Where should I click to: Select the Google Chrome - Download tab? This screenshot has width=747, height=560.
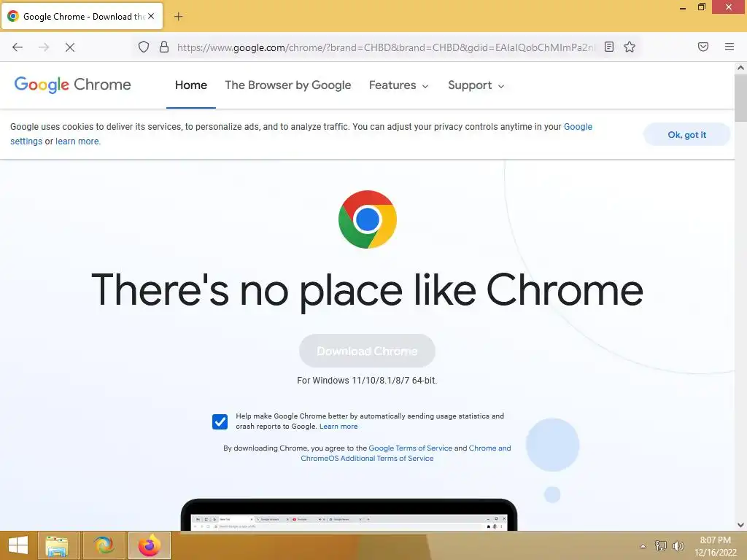point(82,17)
